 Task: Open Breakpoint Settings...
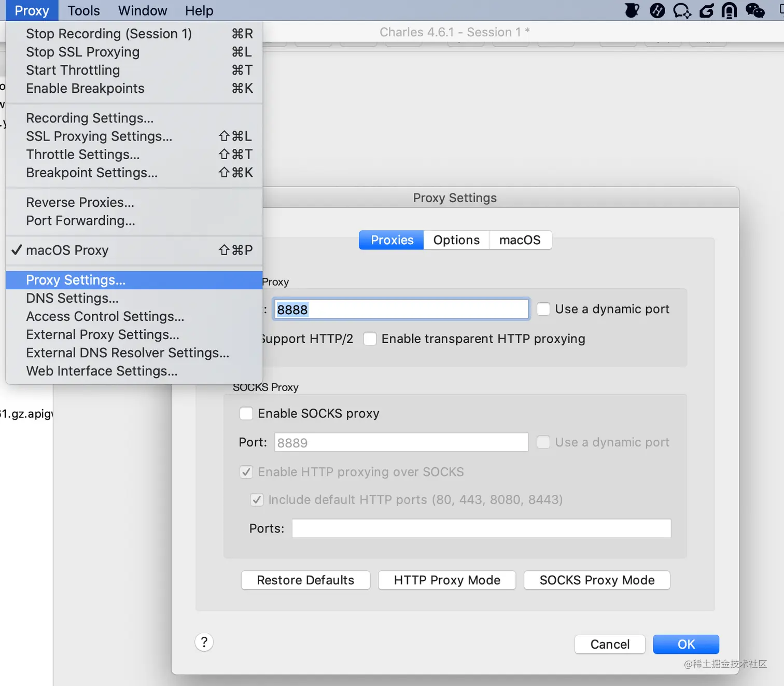tap(134, 173)
